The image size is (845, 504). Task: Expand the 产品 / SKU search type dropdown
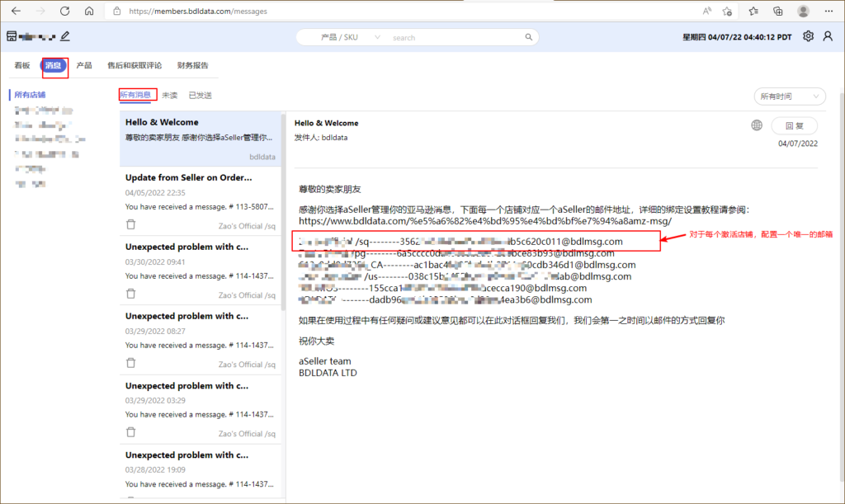pyautogui.click(x=350, y=37)
